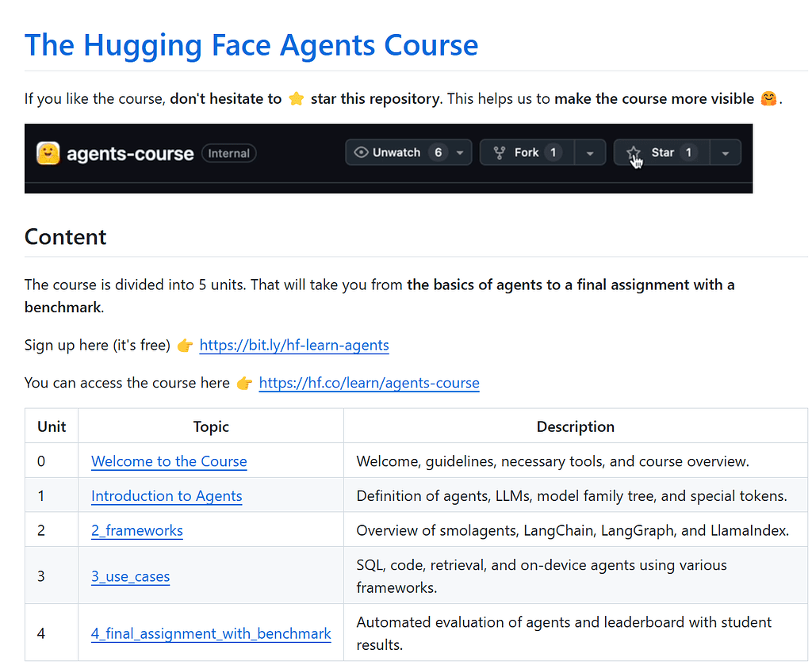The height and width of the screenshot is (665, 812).
Task: Click unit number 3 cell
Action: point(52,575)
